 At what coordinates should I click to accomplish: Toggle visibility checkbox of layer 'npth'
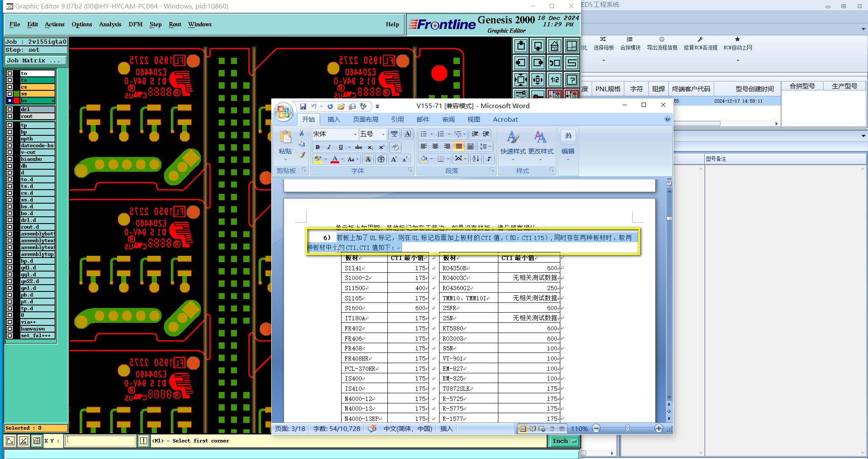click(10, 139)
